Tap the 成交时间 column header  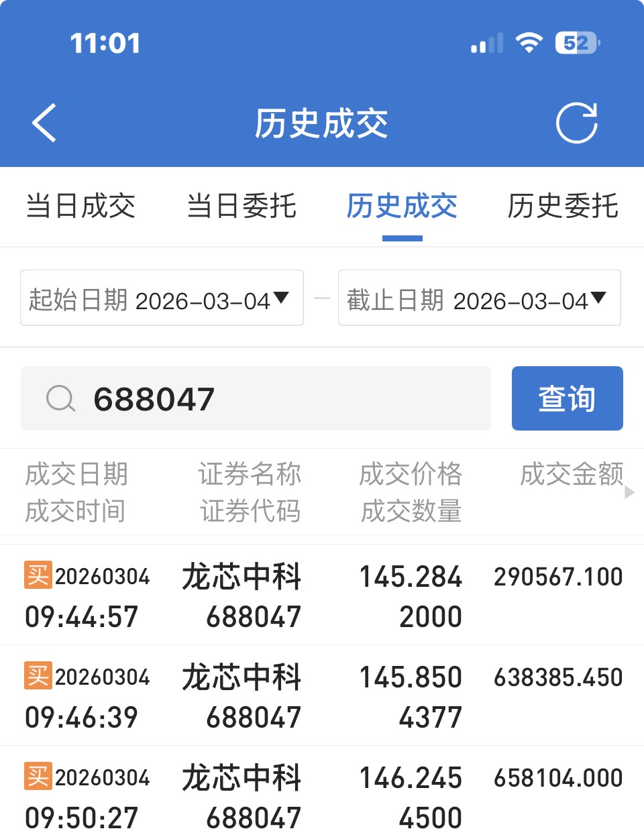coord(76,511)
